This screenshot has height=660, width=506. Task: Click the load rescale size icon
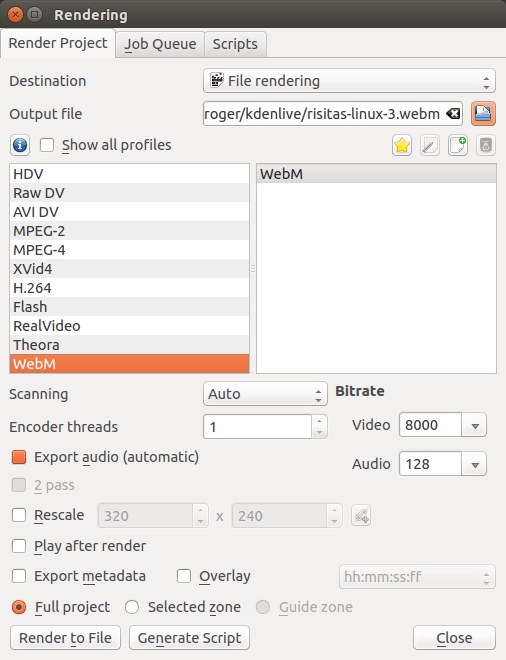click(361, 516)
